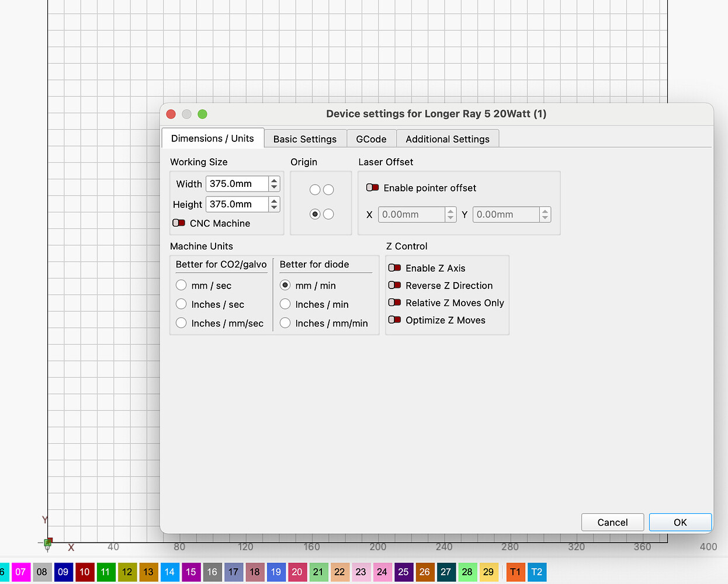This screenshot has height=584, width=728.
Task: Toggle Reverse Z Direction switch
Action: pyautogui.click(x=395, y=285)
